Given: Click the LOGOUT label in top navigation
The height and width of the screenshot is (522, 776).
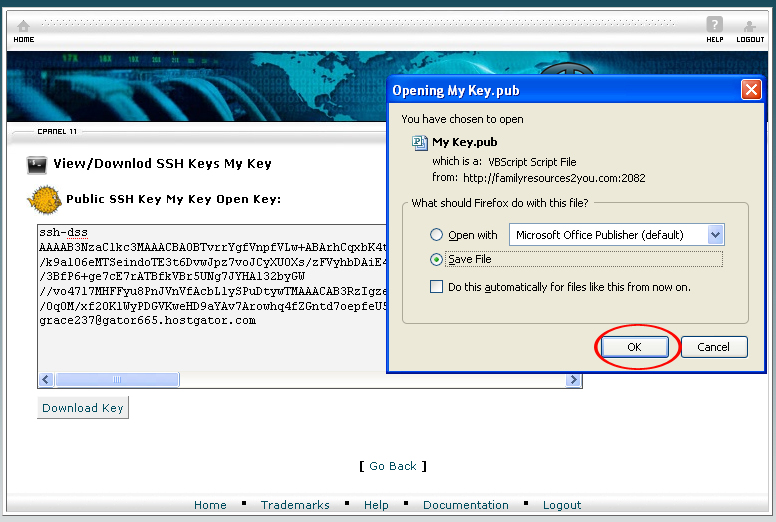Looking at the screenshot, I should pyautogui.click(x=750, y=40).
